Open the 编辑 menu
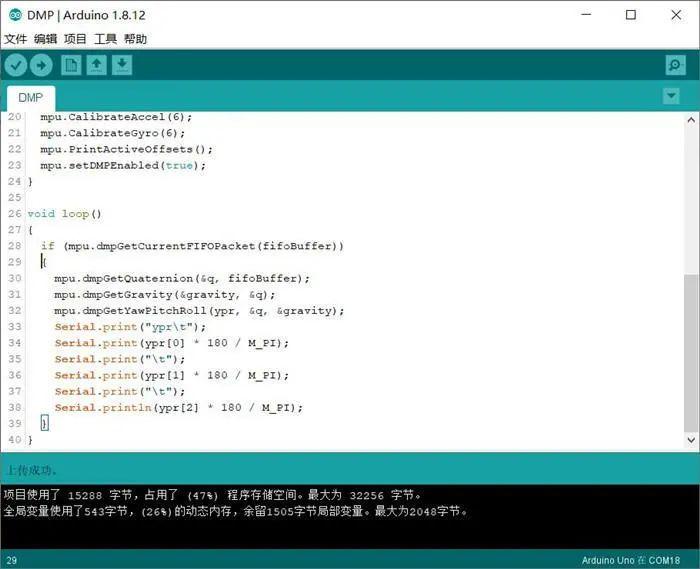The height and width of the screenshot is (569, 700). click(46, 39)
